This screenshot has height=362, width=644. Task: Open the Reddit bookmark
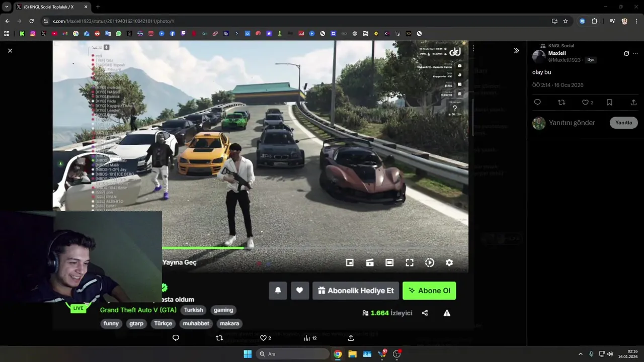point(97,34)
